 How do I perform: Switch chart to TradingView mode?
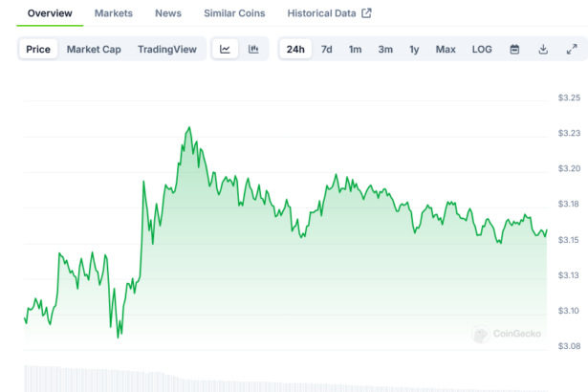pyautogui.click(x=166, y=50)
